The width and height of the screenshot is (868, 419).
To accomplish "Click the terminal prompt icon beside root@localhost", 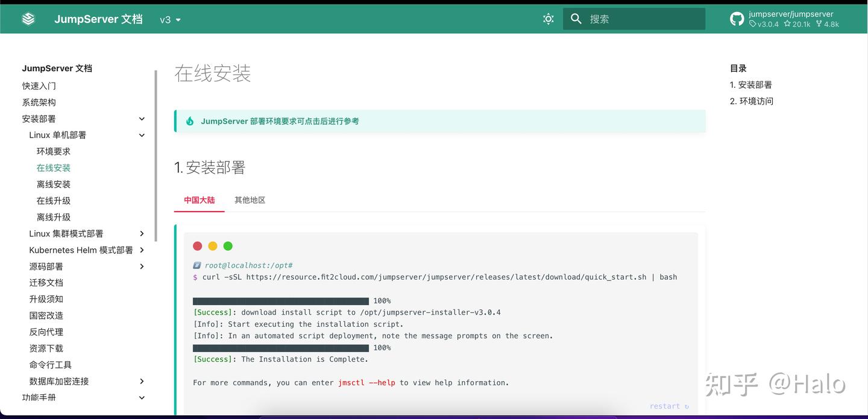I will coord(197,265).
